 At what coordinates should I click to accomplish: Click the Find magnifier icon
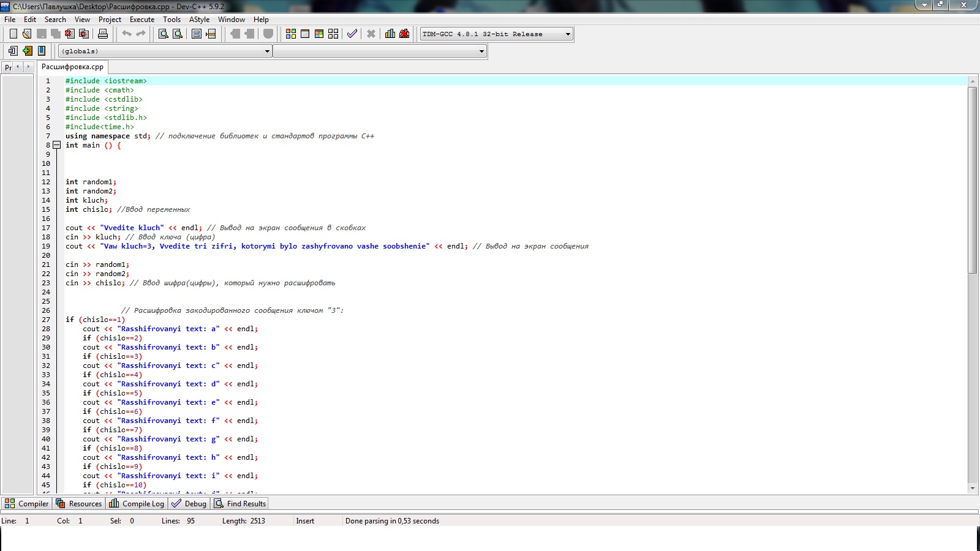(x=164, y=34)
